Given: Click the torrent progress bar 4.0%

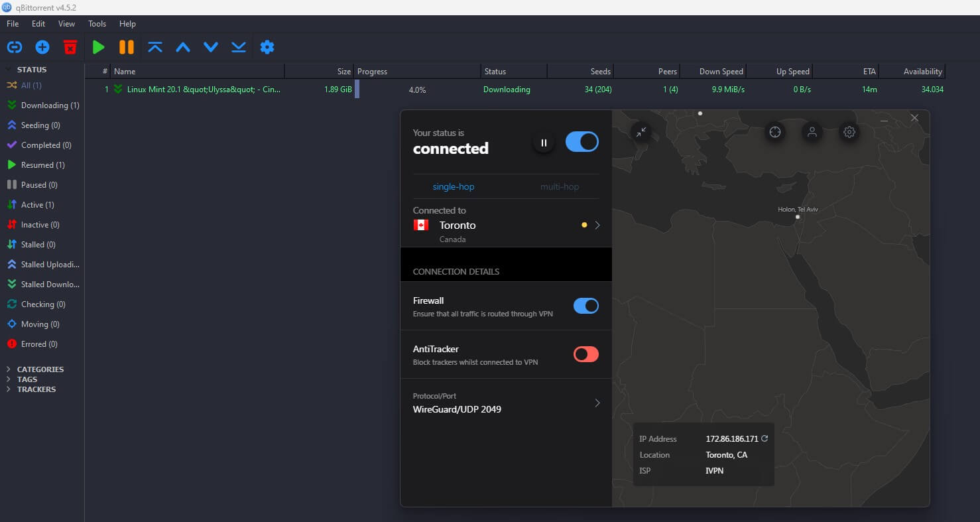Looking at the screenshot, I should point(417,90).
